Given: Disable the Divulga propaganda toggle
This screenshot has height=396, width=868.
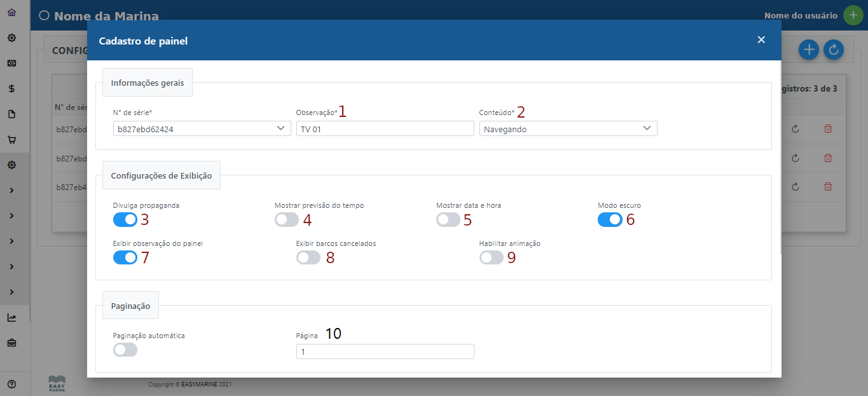Looking at the screenshot, I should 125,220.
